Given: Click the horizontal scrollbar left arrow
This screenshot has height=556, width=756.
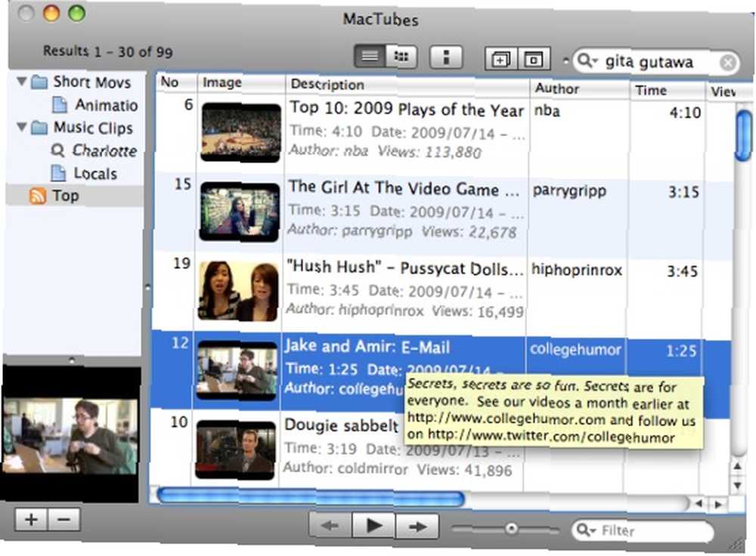Looking at the screenshot, I should click(698, 504).
